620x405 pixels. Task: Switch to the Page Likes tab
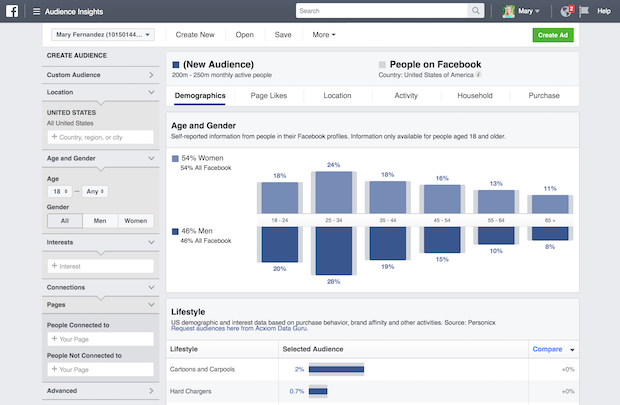pos(268,96)
